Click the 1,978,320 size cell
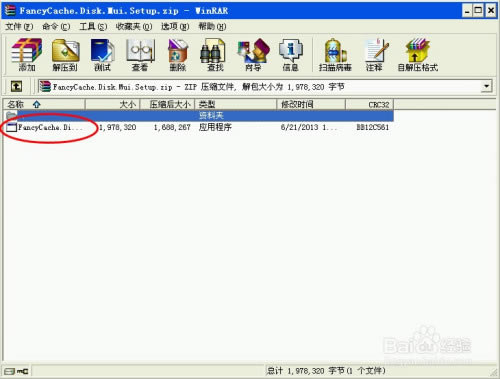This screenshot has height=379, width=500. point(118,127)
